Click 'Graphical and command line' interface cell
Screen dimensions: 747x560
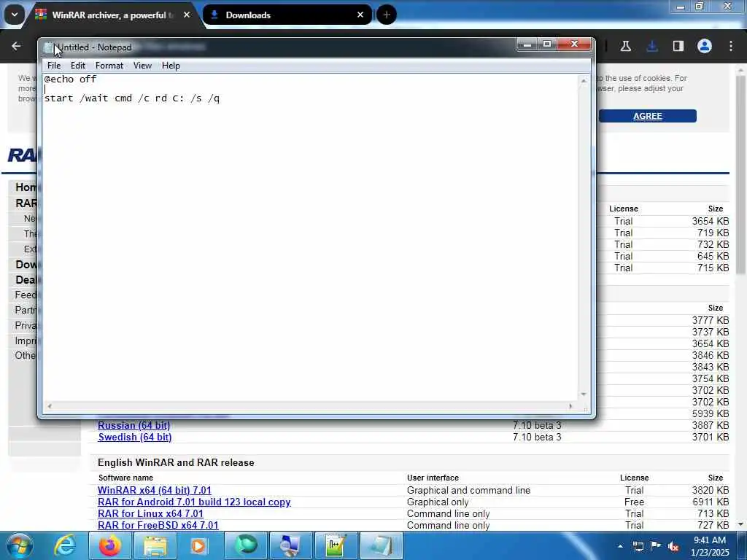[x=468, y=490]
